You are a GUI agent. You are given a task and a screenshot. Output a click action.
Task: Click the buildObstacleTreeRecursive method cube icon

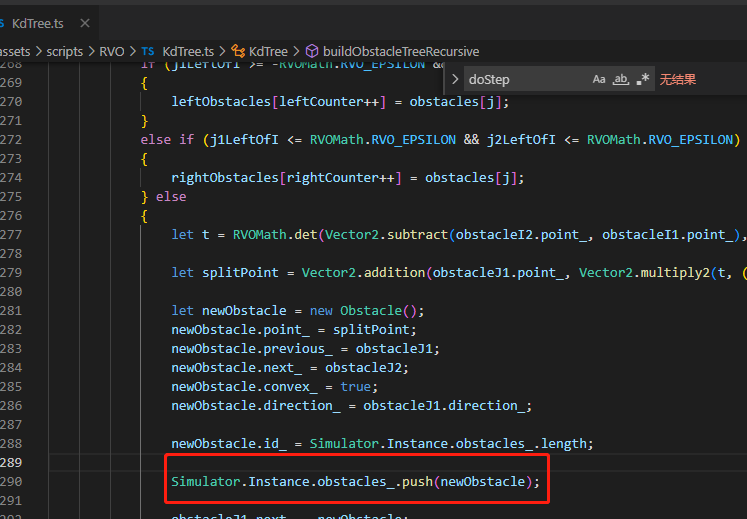point(312,51)
